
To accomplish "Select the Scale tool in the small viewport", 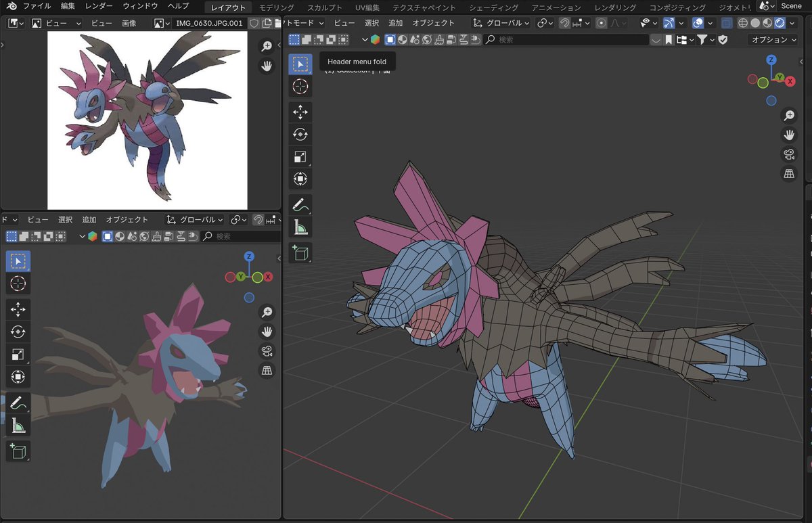I will [x=18, y=354].
